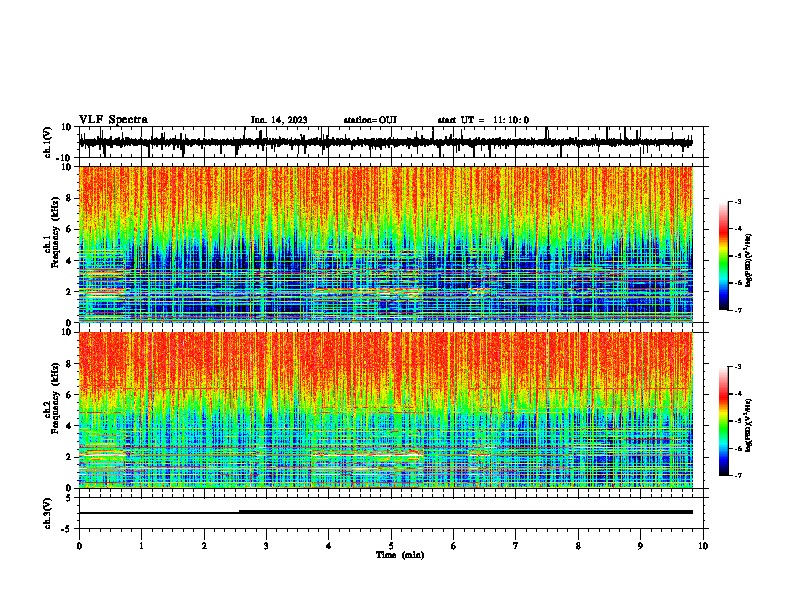The height and width of the screenshot is (612, 792).
Task: Click the "-3" label on ch.2 color scale
Action: (738, 367)
